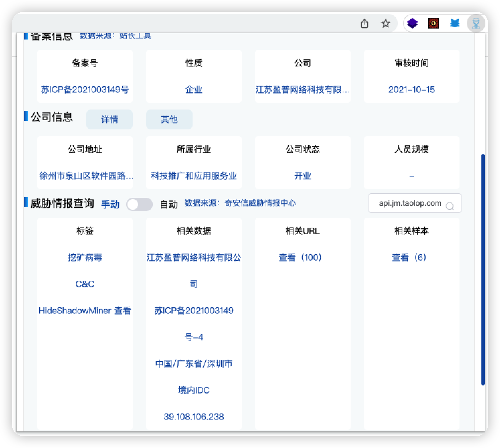Click data source 奇安信威胁情报中心
Image resolution: width=500 pixels, height=448 pixels.
(260, 203)
